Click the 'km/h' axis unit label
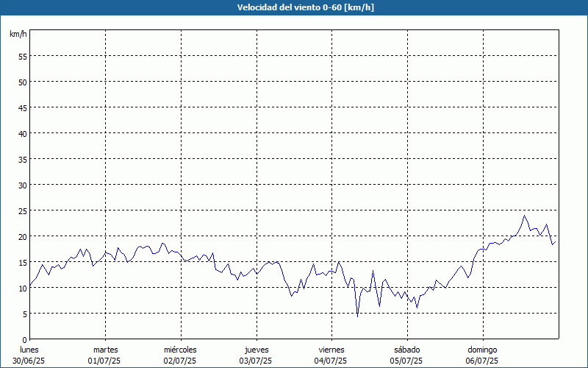The image size is (588, 368). pos(18,34)
